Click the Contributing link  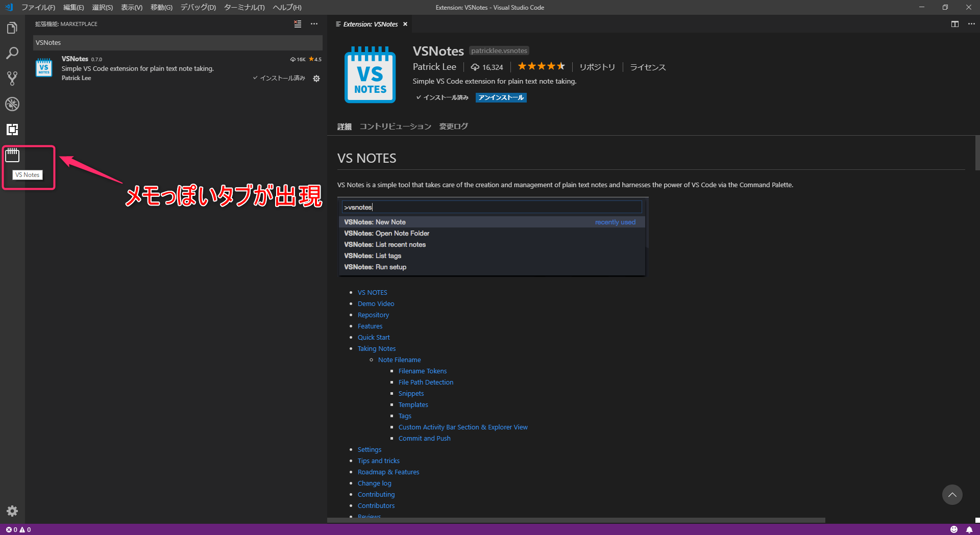pos(376,495)
